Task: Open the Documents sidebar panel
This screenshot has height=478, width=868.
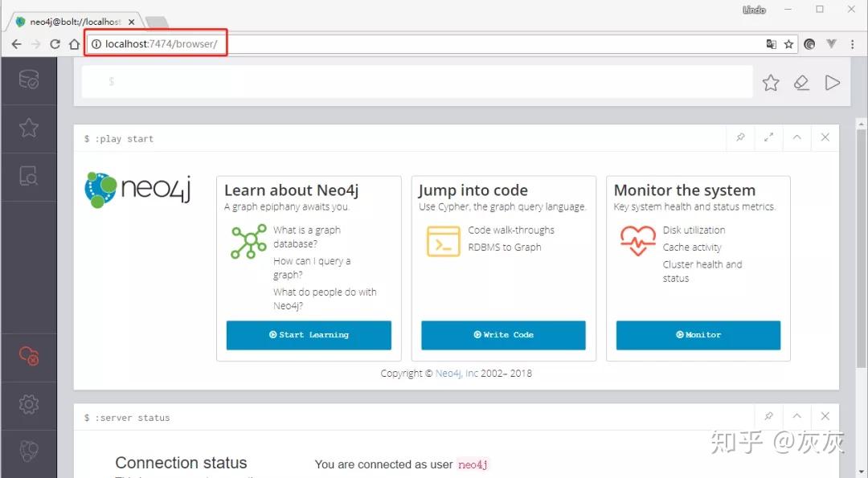Action: click(28, 177)
